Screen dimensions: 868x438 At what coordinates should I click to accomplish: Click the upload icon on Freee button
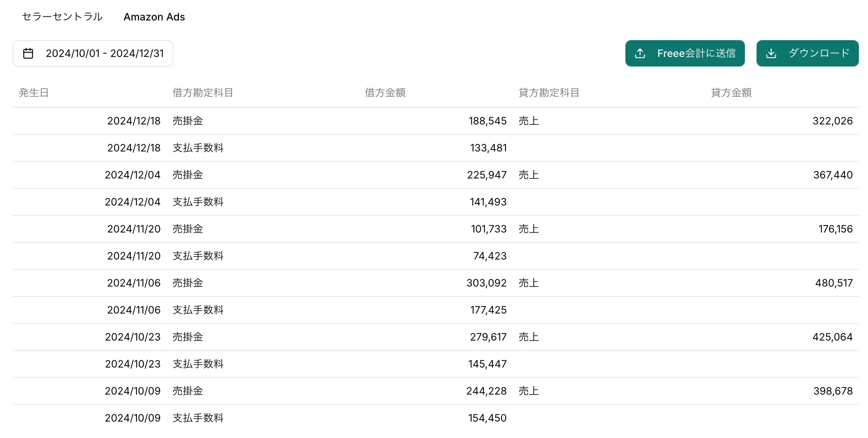point(640,53)
